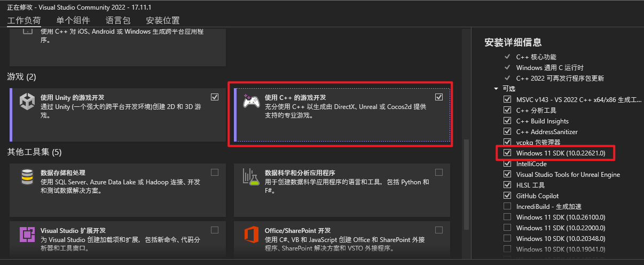
Task: Click the 使用 Unity 的游戏开发 title
Action: point(73,98)
